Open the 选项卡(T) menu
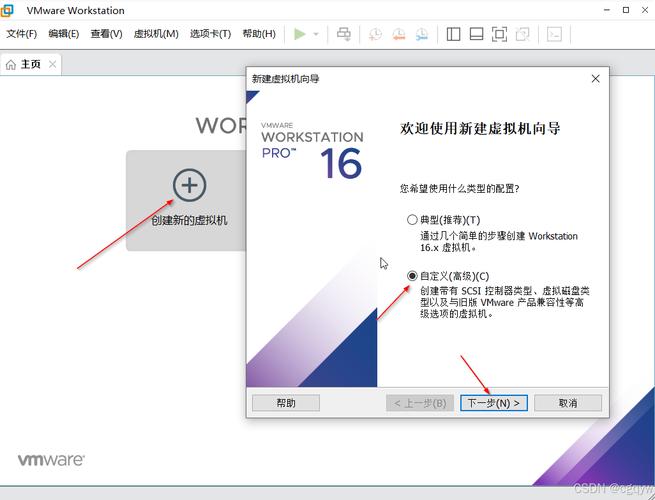 coord(210,34)
